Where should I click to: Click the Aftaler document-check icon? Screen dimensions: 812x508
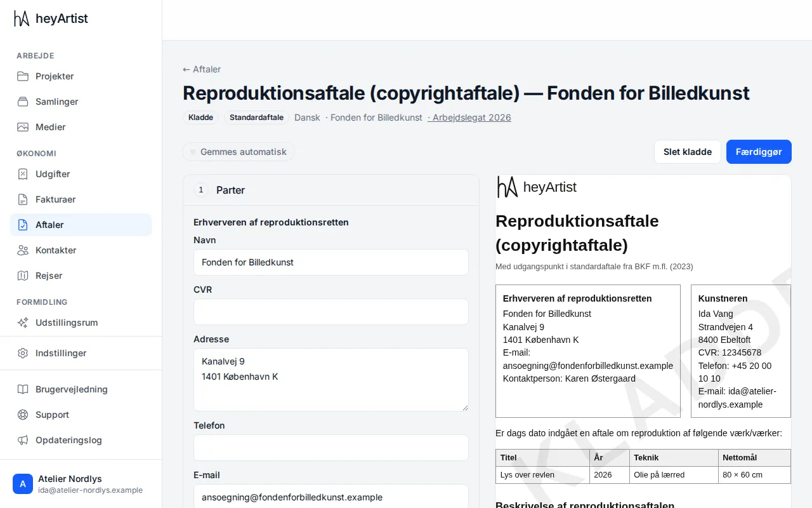coord(23,225)
